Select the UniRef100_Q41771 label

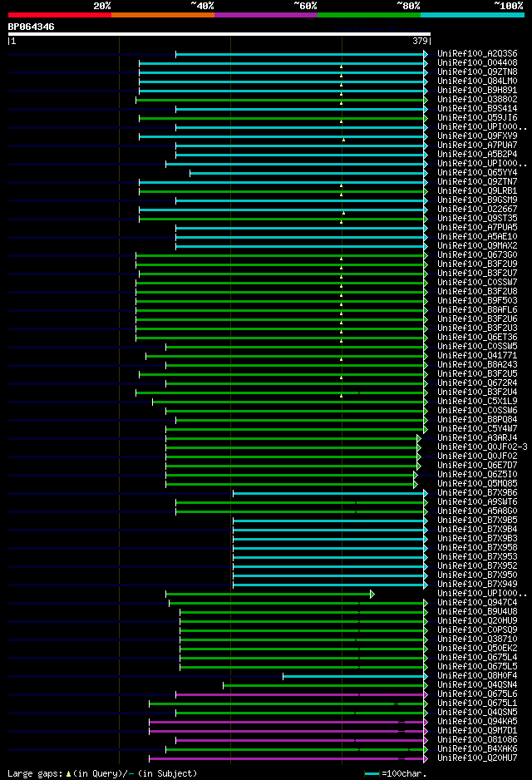click(x=477, y=356)
